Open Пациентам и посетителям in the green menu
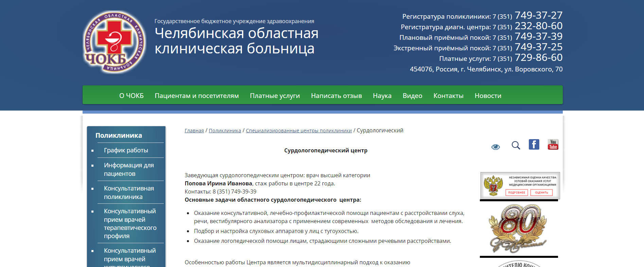 tap(197, 96)
